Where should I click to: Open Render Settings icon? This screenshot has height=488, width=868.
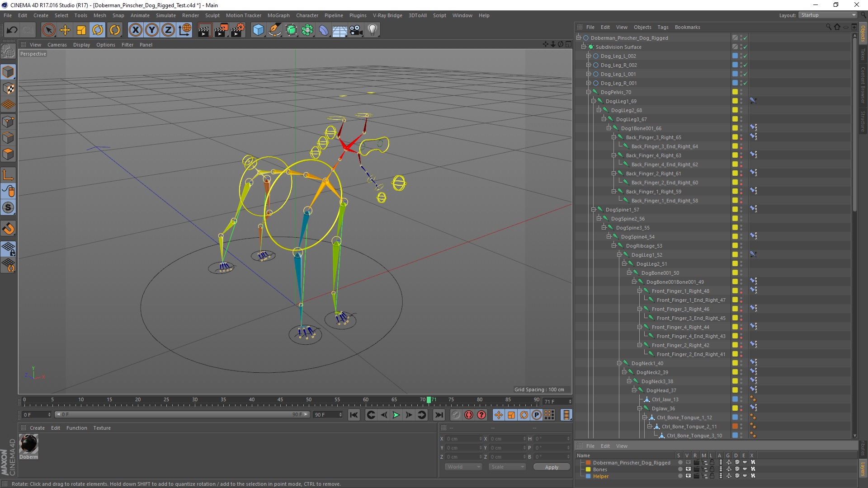238,30
